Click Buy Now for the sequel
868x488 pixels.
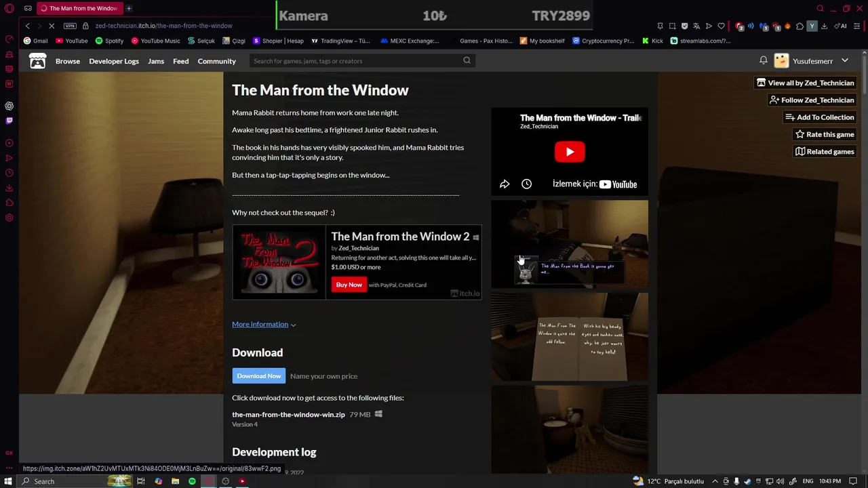(349, 285)
